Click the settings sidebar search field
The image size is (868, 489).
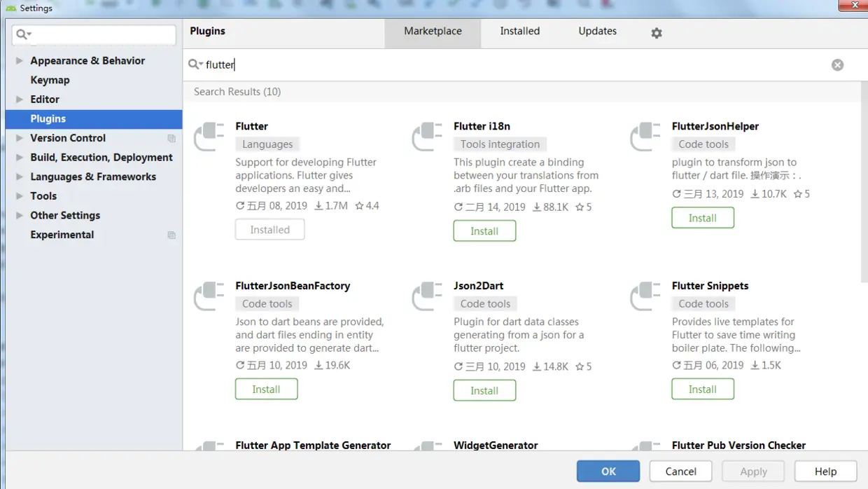coord(94,34)
